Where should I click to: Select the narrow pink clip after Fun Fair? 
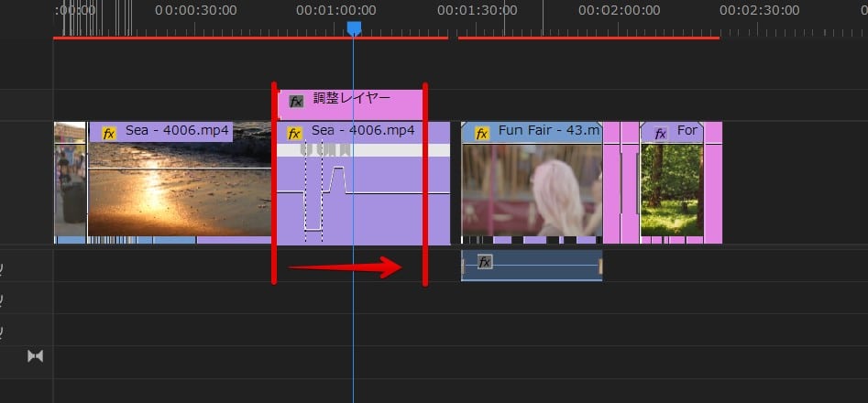tap(611, 183)
